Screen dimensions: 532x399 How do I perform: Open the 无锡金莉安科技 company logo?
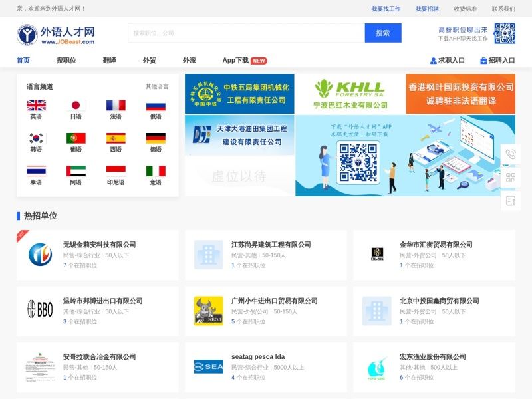pyautogui.click(x=40, y=255)
